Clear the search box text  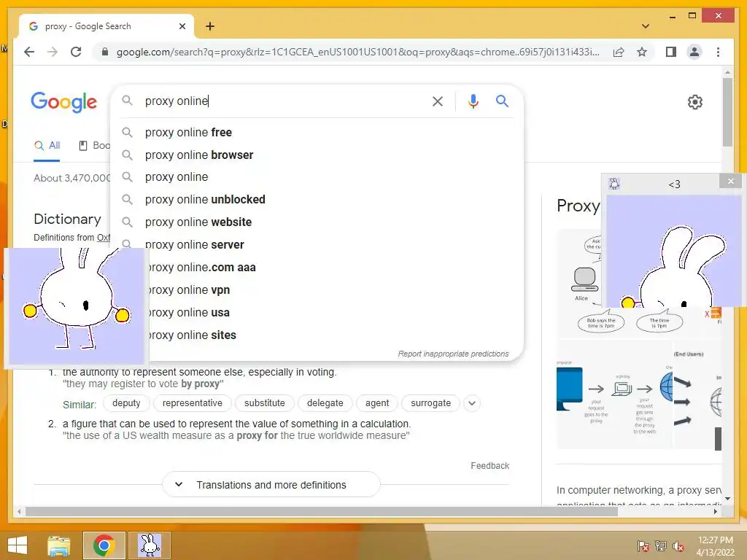click(x=438, y=101)
